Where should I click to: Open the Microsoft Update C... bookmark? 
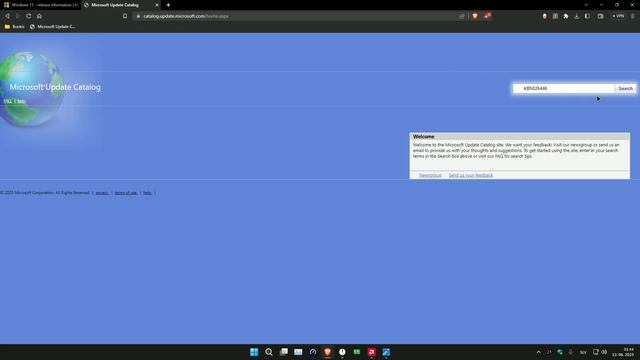click(x=52, y=27)
